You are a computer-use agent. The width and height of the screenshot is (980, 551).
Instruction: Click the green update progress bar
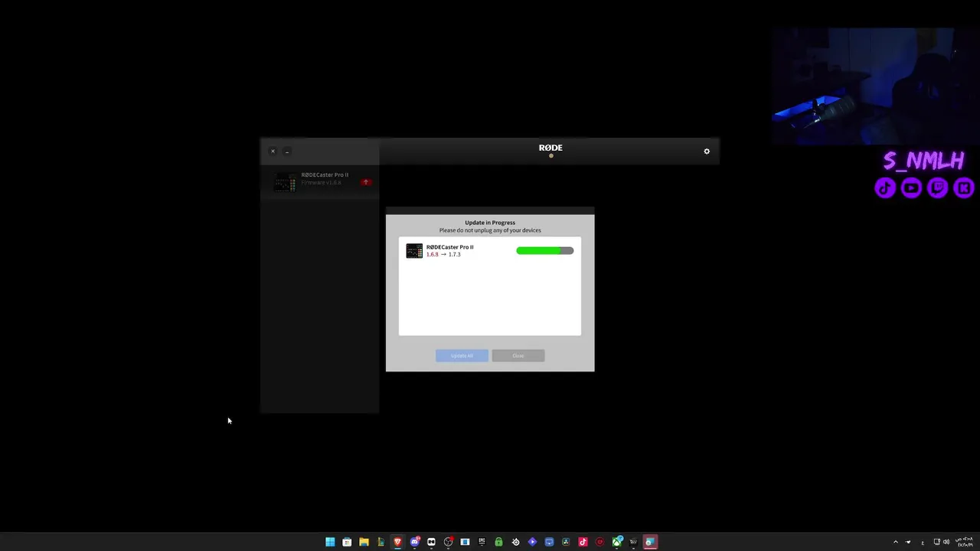point(544,250)
